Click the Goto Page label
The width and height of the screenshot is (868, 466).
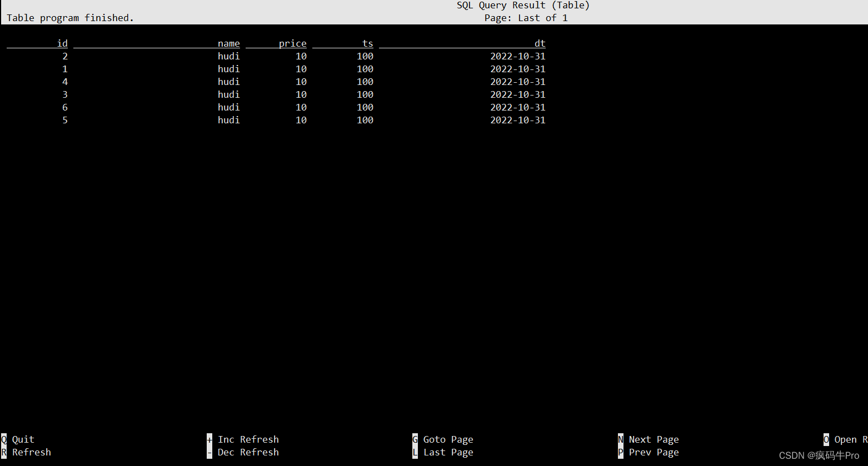448,439
